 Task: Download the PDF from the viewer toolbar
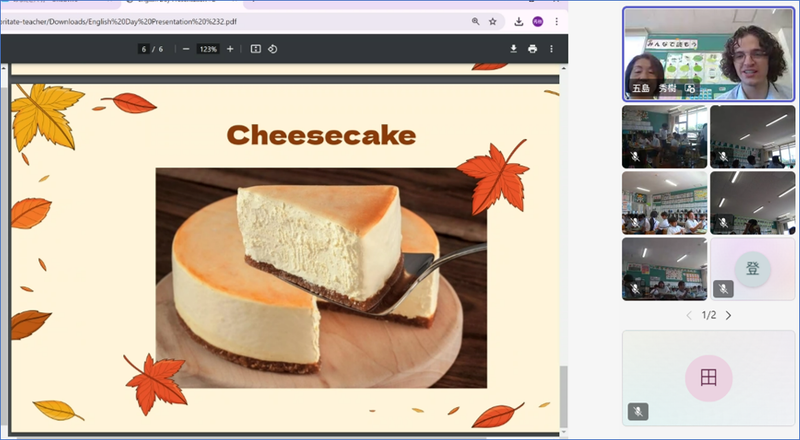point(514,49)
